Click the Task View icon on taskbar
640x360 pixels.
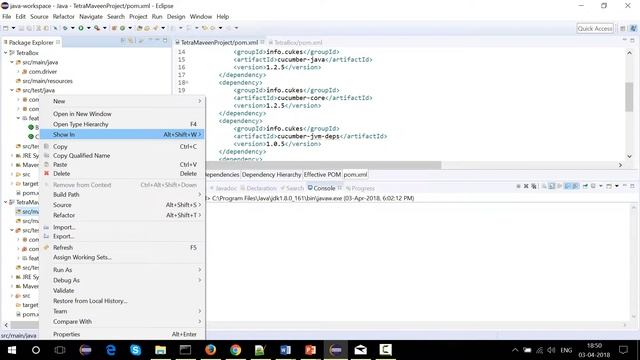coord(60,350)
